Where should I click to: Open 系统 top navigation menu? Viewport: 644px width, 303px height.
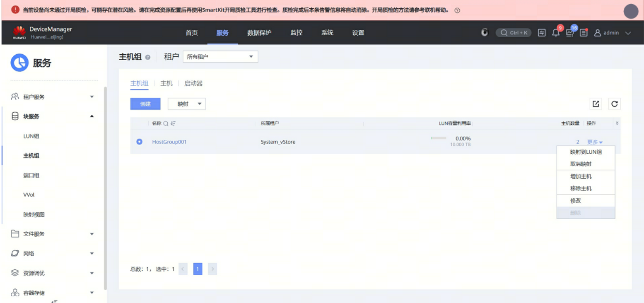click(327, 33)
